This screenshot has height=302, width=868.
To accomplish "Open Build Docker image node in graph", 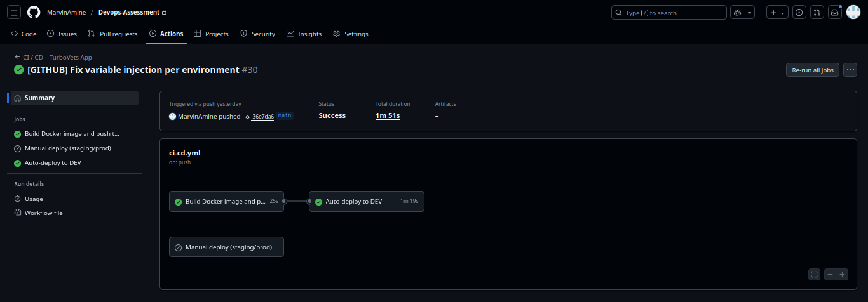I will (x=226, y=201).
